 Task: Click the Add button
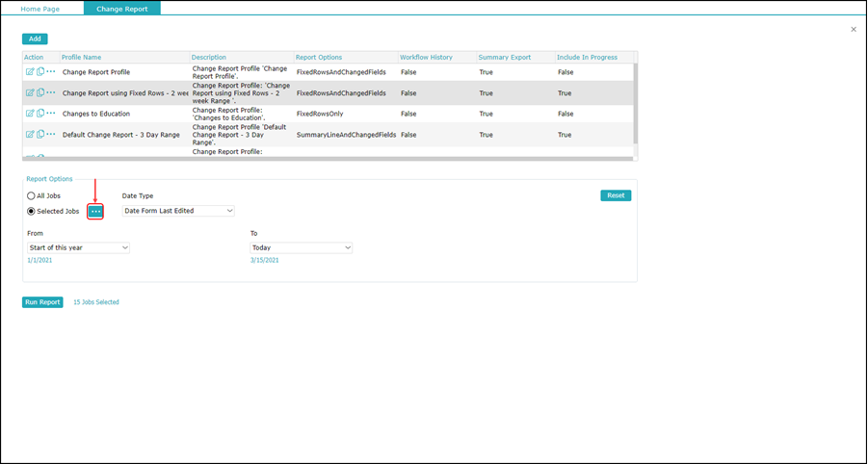coord(35,39)
